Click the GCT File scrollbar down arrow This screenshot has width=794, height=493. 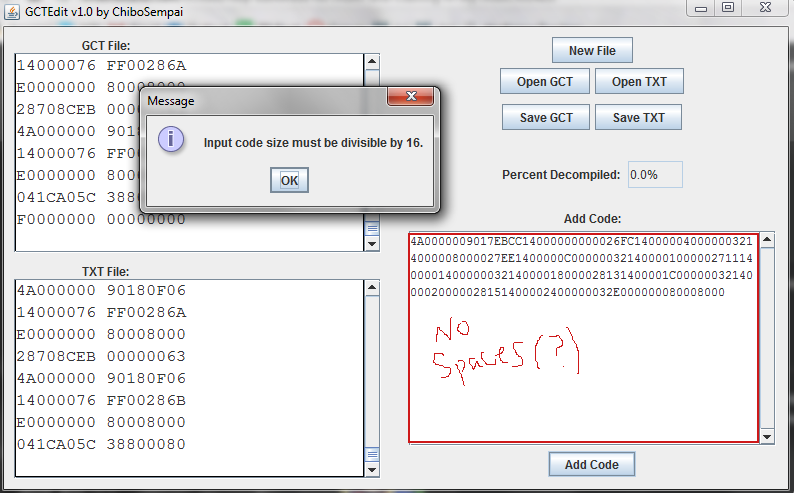[x=372, y=243]
